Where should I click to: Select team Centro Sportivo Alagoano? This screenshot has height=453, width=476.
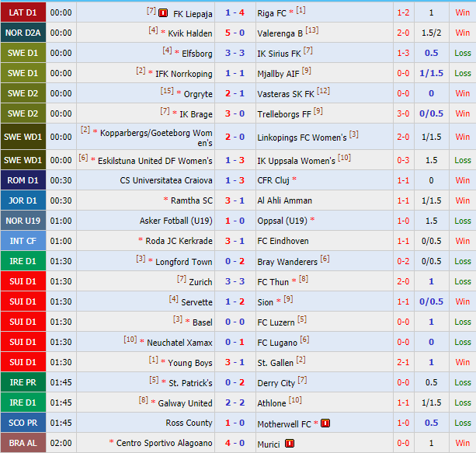point(165,443)
